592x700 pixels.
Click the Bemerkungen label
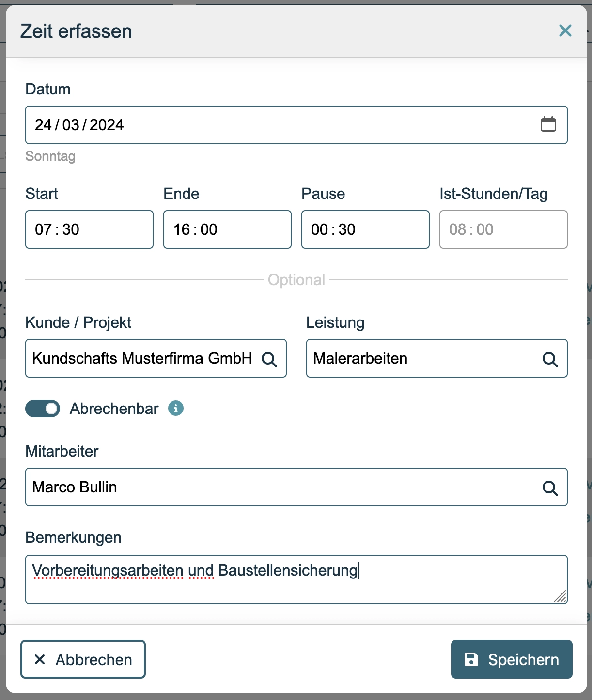pos(73,537)
